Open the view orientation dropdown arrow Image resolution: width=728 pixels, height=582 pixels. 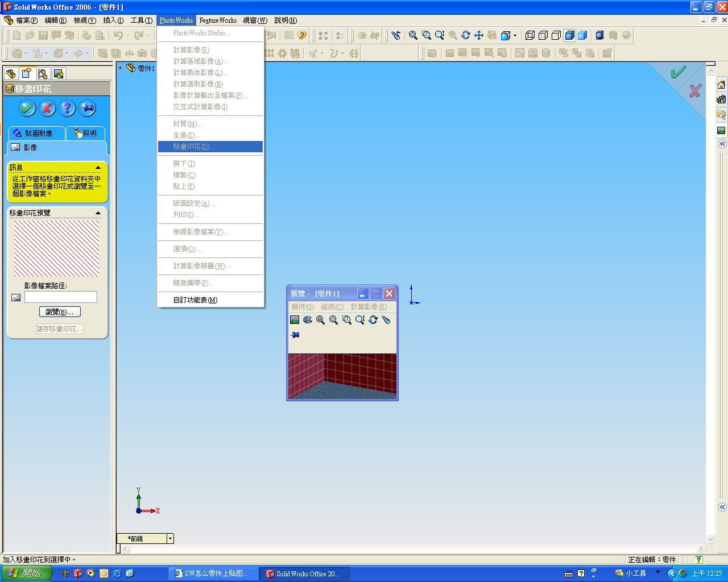tap(515, 35)
